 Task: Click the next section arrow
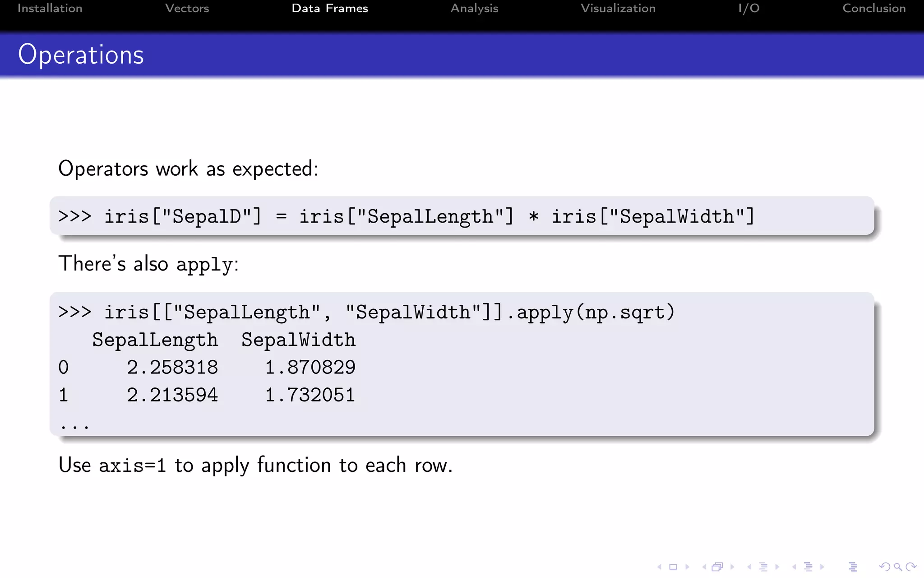coord(822,567)
